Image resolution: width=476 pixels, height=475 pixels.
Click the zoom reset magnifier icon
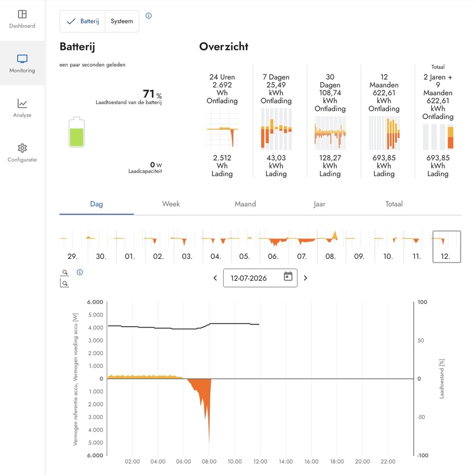coord(64,283)
